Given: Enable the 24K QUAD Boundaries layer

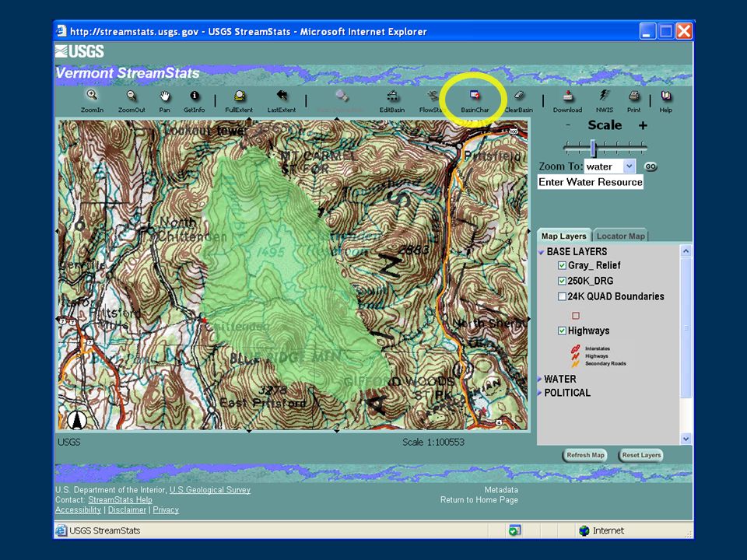Looking at the screenshot, I should tap(562, 296).
